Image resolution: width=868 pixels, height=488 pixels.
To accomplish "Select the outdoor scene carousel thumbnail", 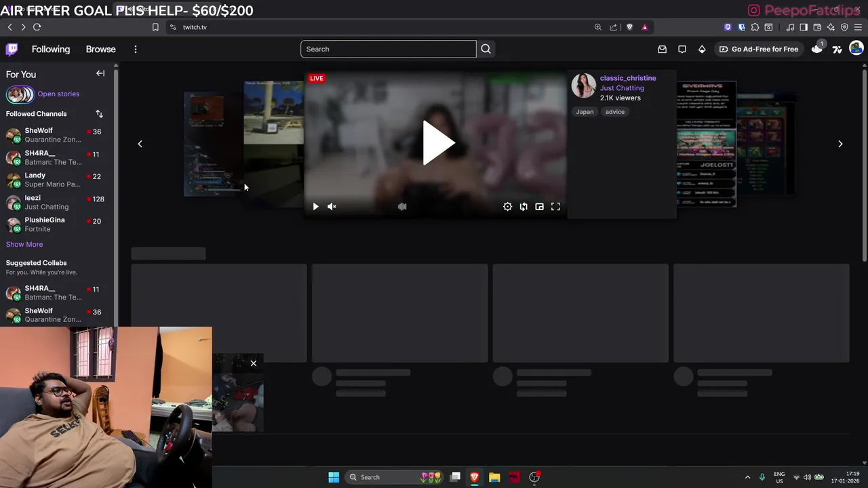I will pos(273,144).
